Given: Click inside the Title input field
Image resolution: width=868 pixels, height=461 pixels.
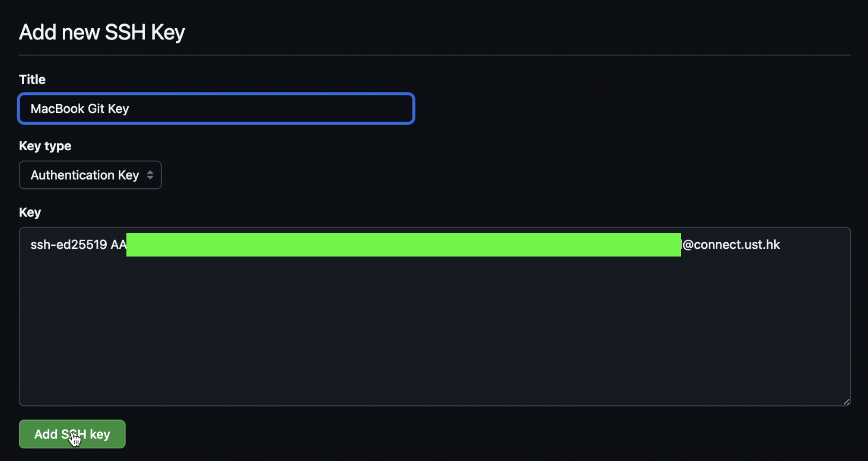Looking at the screenshot, I should pos(215,109).
